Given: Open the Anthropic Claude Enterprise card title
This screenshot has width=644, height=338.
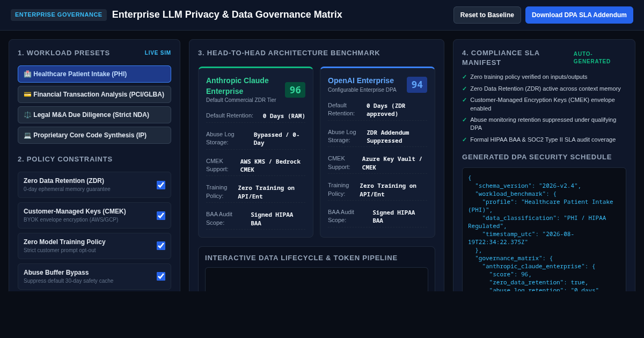Looking at the screenshot, I should click(x=237, y=86).
